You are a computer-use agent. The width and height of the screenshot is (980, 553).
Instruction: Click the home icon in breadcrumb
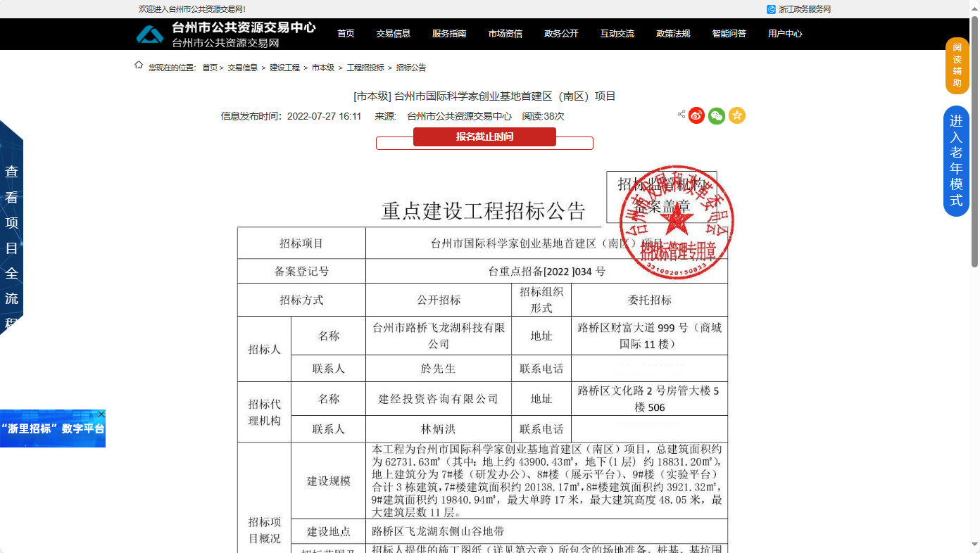(x=139, y=65)
